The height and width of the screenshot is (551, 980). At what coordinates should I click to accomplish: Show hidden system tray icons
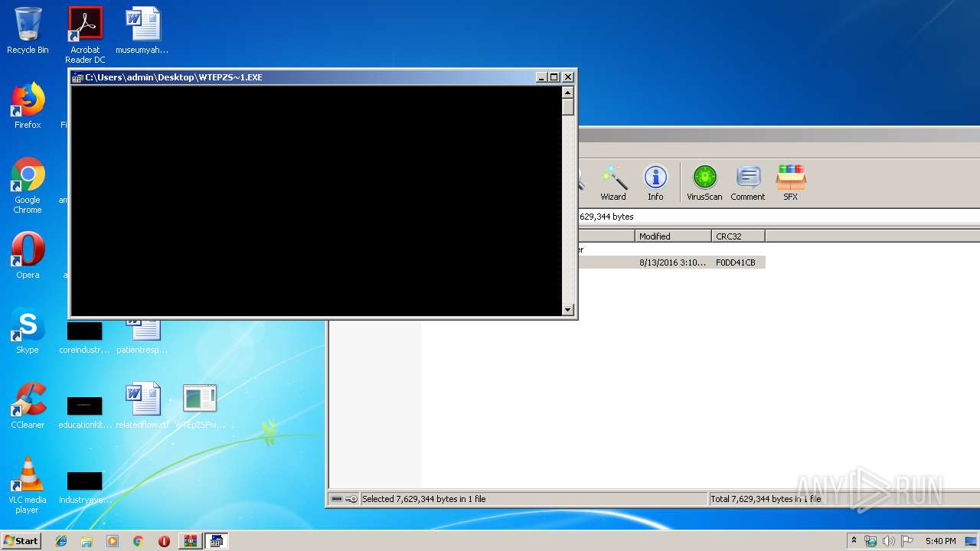tap(854, 541)
